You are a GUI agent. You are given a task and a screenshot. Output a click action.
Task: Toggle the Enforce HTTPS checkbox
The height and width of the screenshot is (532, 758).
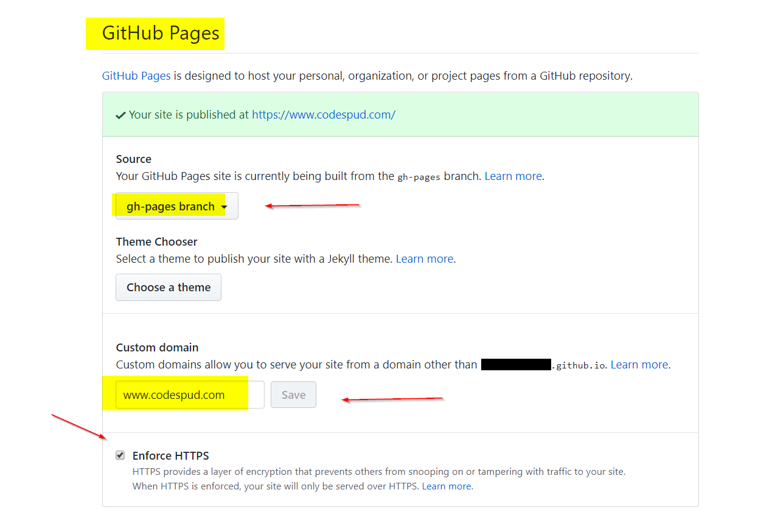point(120,455)
